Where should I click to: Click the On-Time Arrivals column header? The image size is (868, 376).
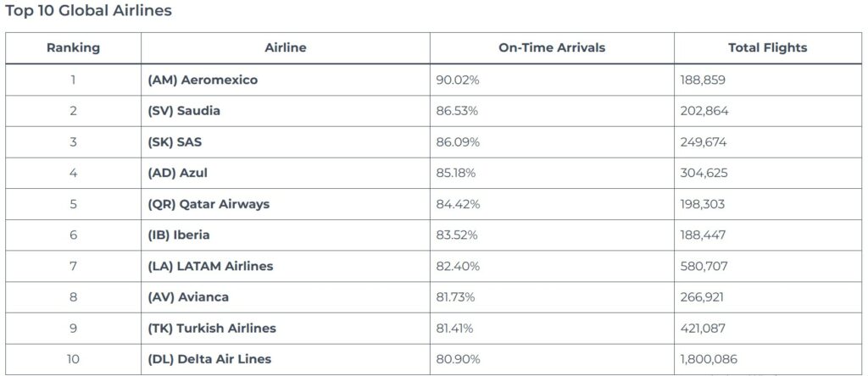pos(552,48)
